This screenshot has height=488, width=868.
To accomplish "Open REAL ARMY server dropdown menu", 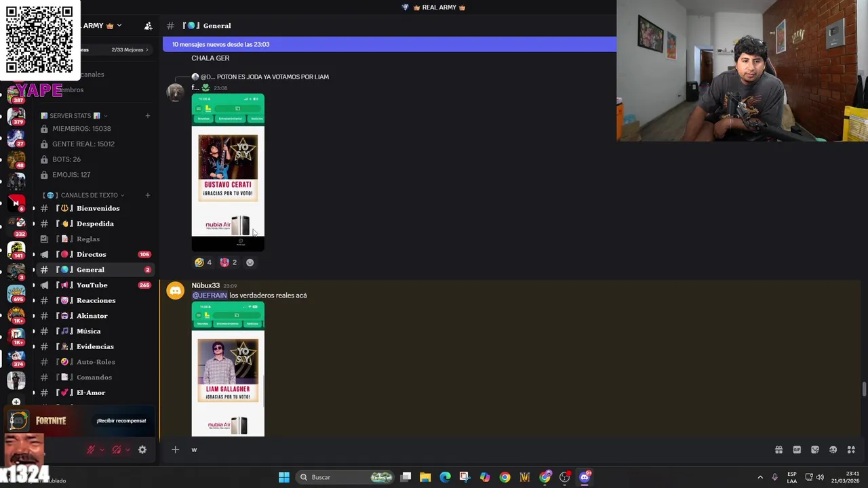I will pyautogui.click(x=119, y=26).
